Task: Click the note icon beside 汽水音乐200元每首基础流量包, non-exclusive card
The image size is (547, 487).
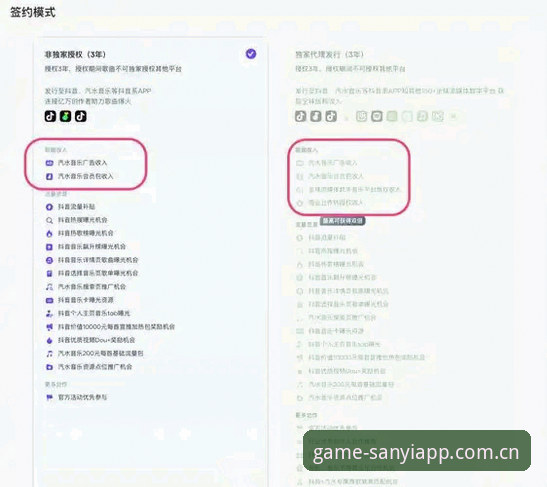Action: (x=49, y=354)
